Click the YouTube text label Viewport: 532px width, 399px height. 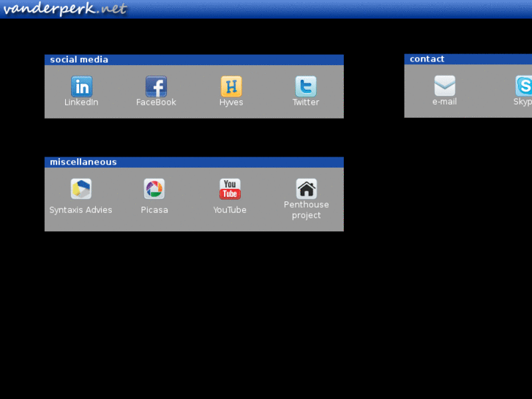230,210
